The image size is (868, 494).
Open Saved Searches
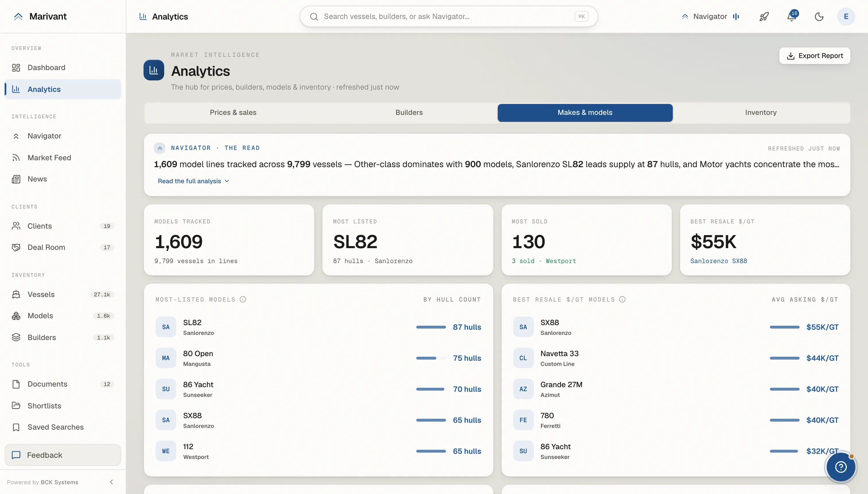coord(63,427)
